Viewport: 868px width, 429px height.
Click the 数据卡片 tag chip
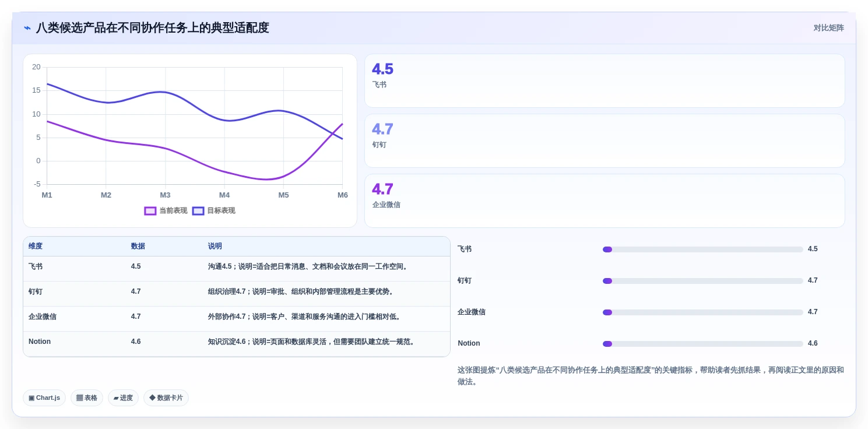click(x=166, y=398)
